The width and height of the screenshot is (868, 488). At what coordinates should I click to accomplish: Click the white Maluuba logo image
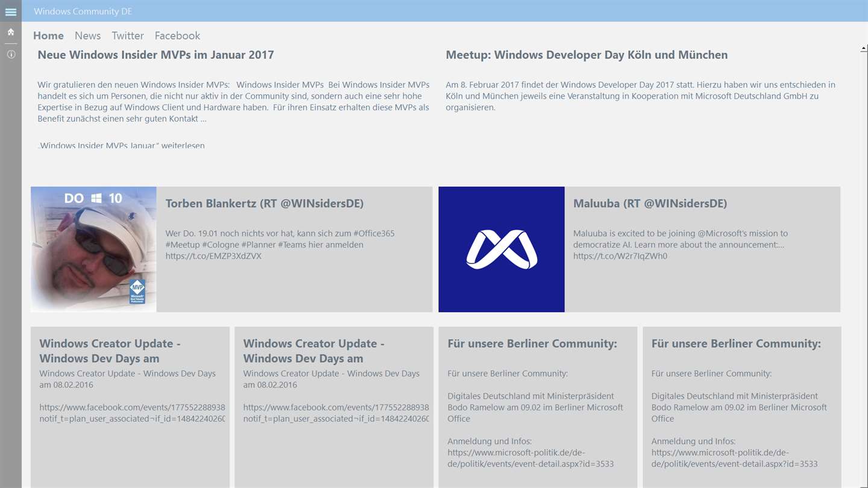tap(502, 249)
